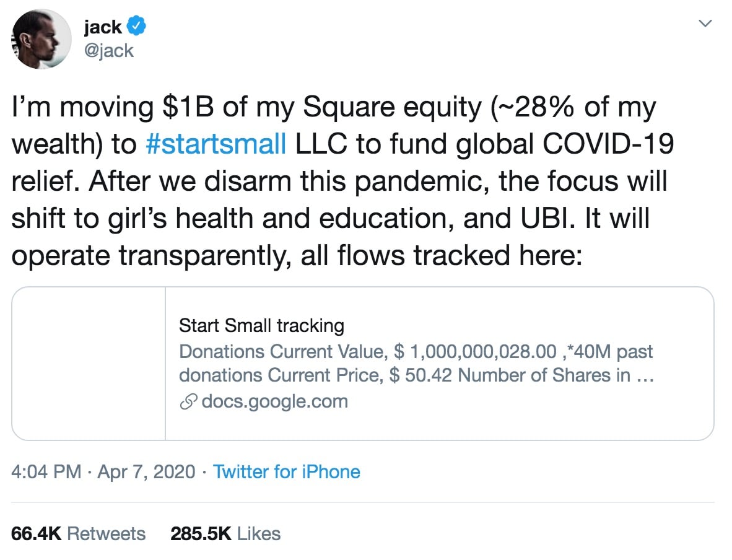
Task: Click the 4:04 PM timestamp
Action: click(x=46, y=472)
